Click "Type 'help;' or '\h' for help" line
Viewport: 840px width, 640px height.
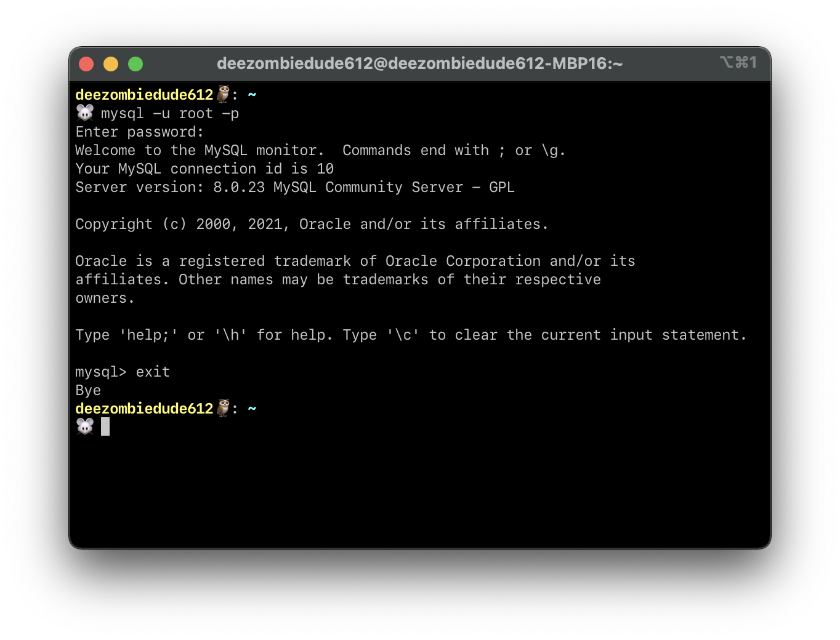pyautogui.click(x=411, y=335)
